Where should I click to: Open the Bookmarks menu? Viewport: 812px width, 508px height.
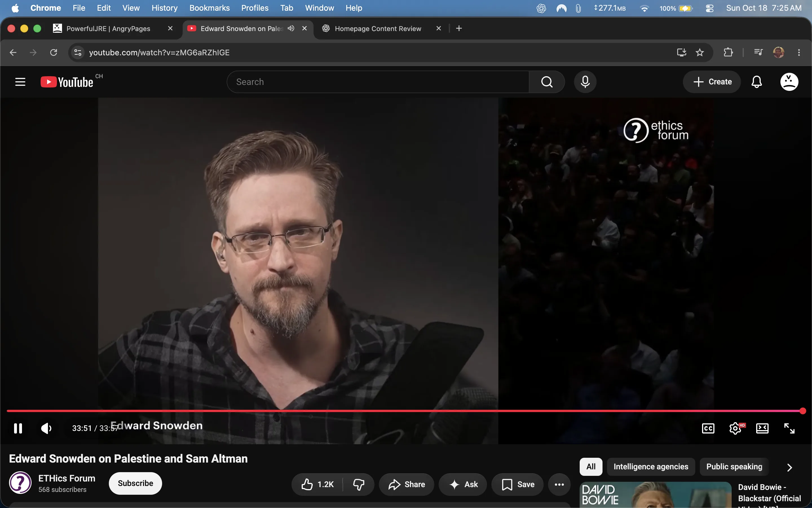click(x=209, y=8)
